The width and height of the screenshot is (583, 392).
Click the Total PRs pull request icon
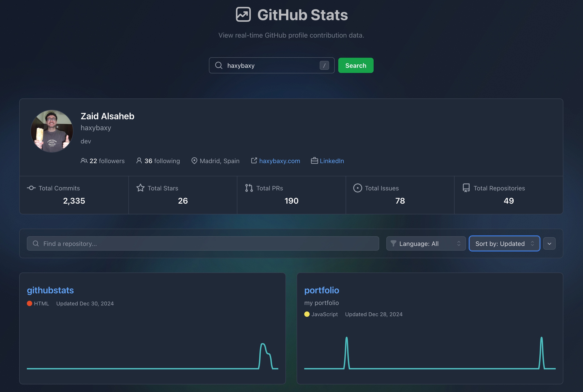click(x=249, y=188)
